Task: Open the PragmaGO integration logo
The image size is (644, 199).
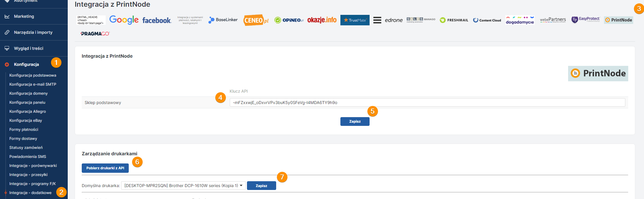Action: pyautogui.click(x=95, y=34)
